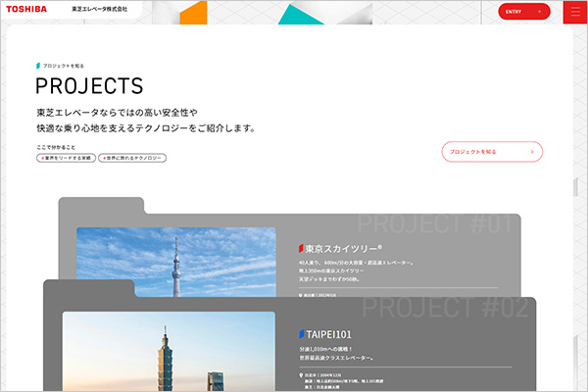Screen dimensions: 588x392
Task: Click the text 東芝エレベータならではの高い安全性や
Action: click(x=117, y=112)
